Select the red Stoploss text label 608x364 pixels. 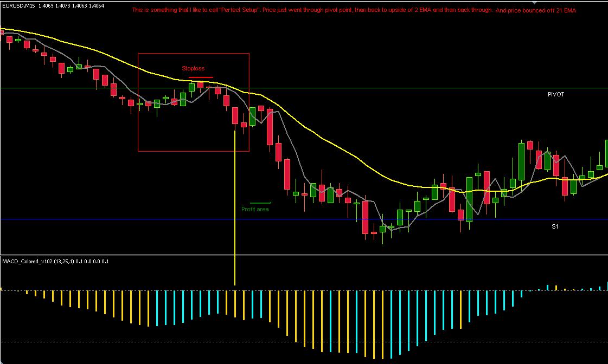click(193, 69)
